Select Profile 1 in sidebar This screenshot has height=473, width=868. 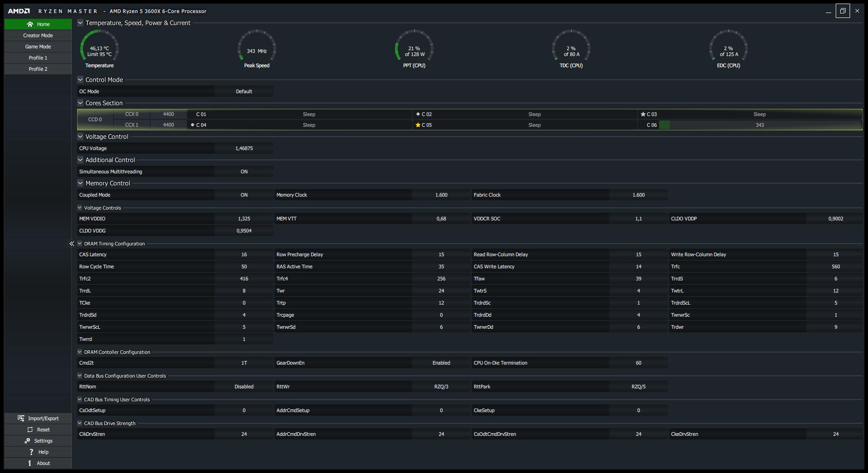point(38,58)
